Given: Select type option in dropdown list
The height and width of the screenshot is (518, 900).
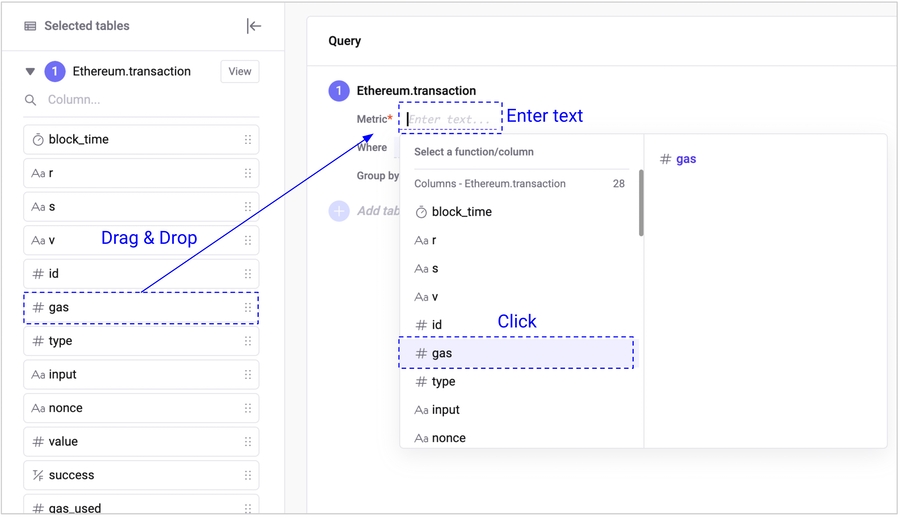Looking at the screenshot, I should [x=443, y=382].
